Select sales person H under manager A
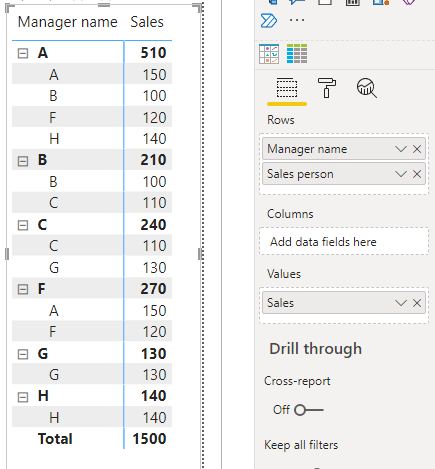 54,139
